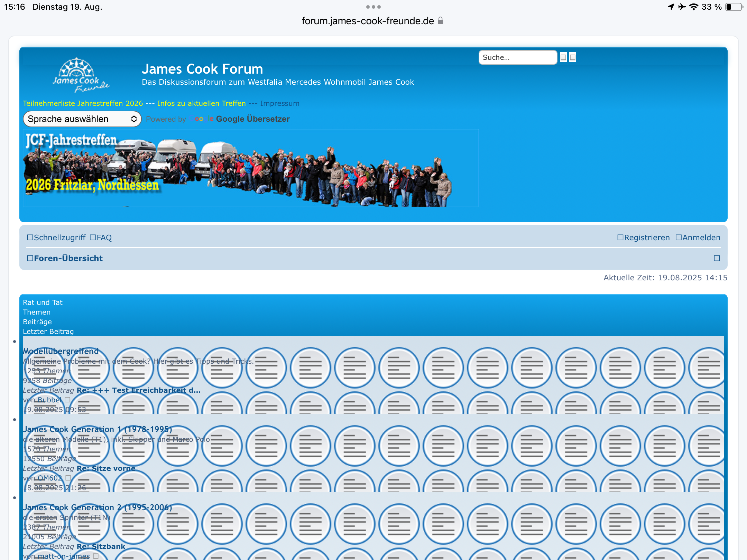This screenshot has width=747, height=560.
Task: Open last post 'Re: +++ Test Erreichbarkeit d...'
Action: tap(139, 390)
